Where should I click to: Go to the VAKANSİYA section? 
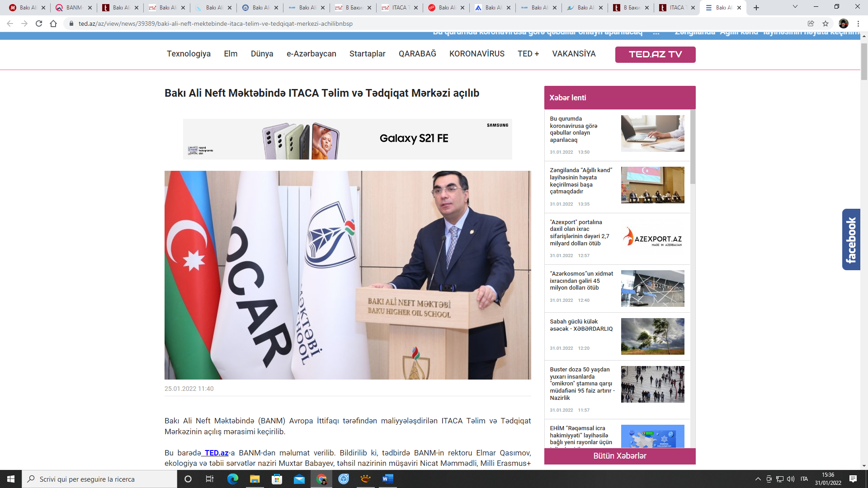coord(574,54)
